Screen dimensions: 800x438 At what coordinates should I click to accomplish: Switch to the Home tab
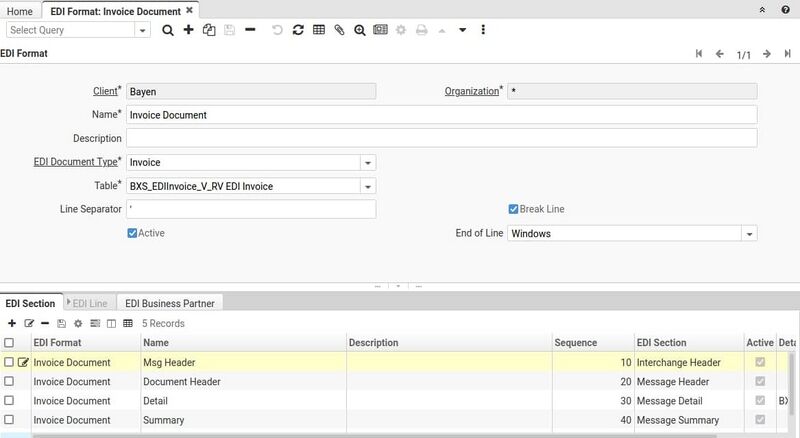[20, 10]
